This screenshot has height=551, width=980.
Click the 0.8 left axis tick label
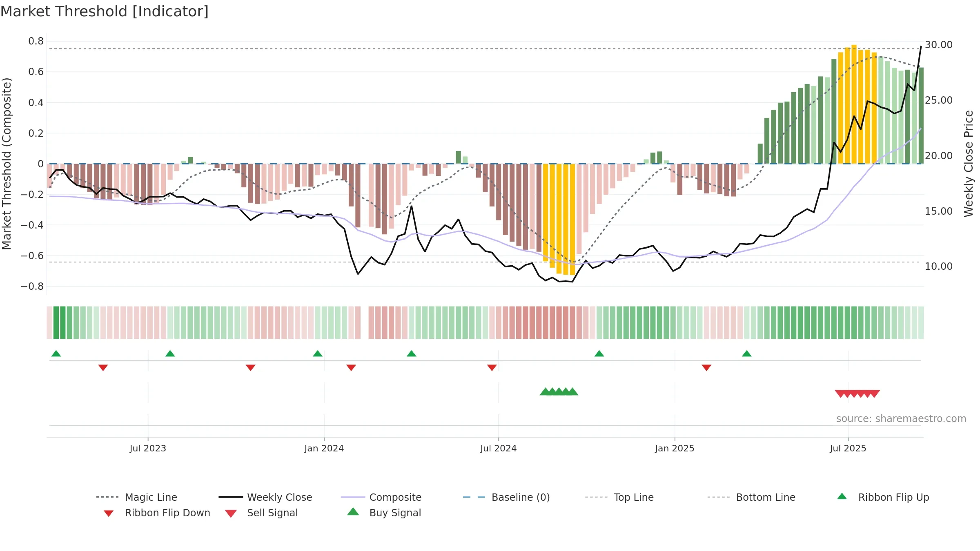pos(36,41)
